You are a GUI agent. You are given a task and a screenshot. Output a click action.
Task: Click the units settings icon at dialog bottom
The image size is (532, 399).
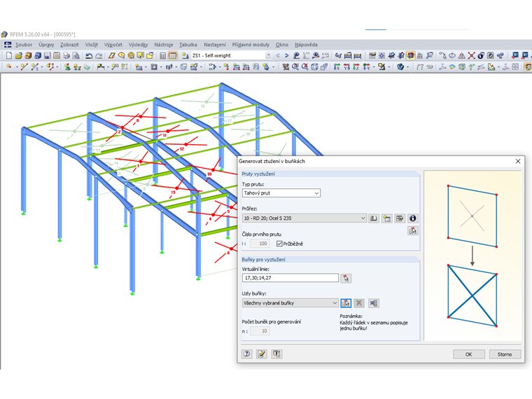276,354
